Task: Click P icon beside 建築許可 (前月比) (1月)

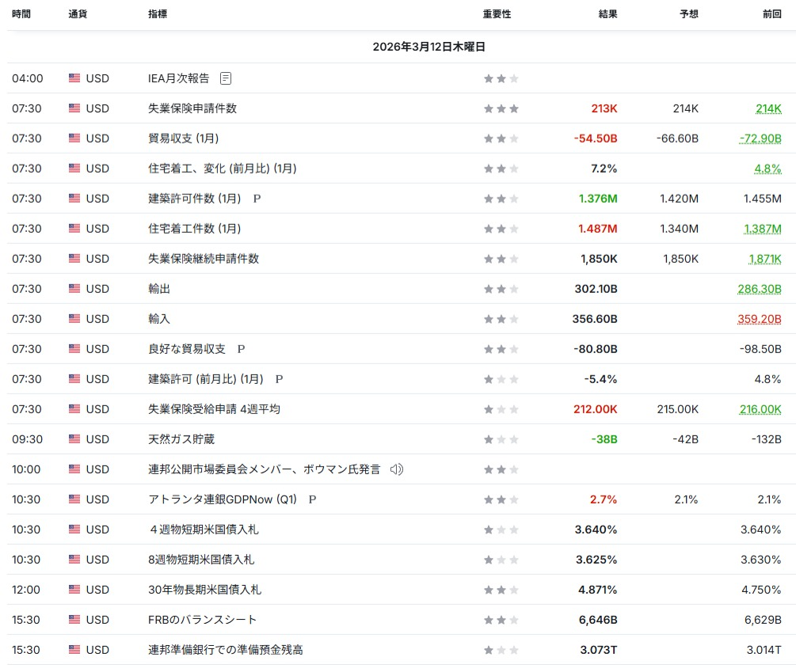Action: click(x=279, y=379)
